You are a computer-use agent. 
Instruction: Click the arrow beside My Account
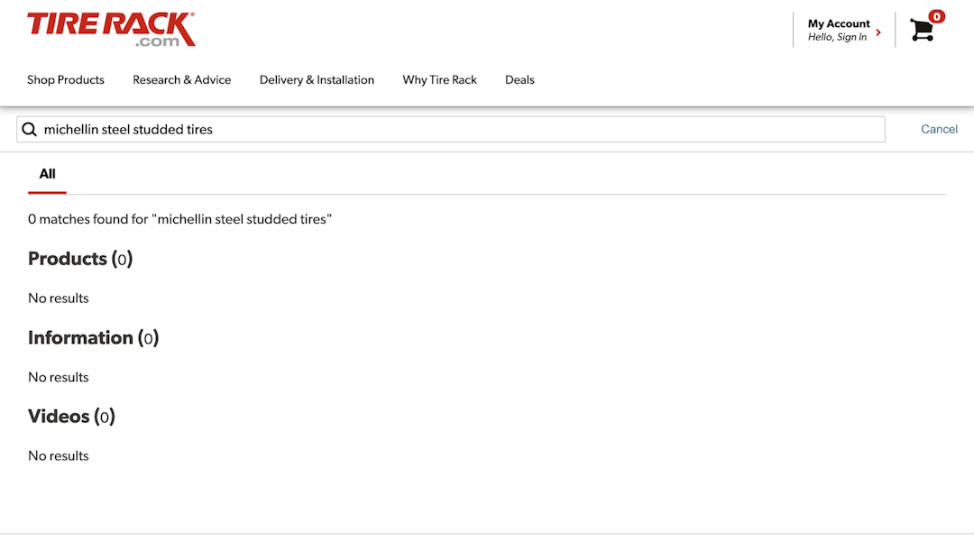[878, 31]
